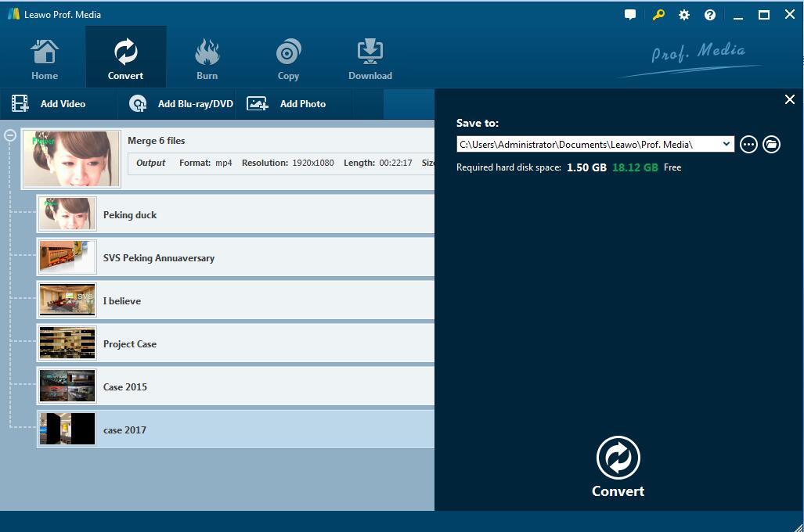The image size is (804, 532).
Task: Expand the Save to path dropdown
Action: point(727,144)
